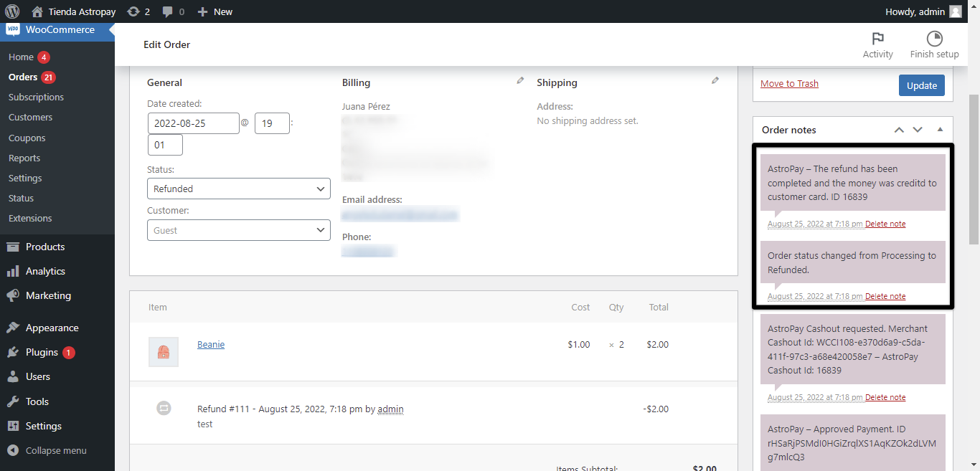This screenshot has height=471, width=980.
Task: Open the Customer dropdown showing Guest
Action: pos(239,230)
